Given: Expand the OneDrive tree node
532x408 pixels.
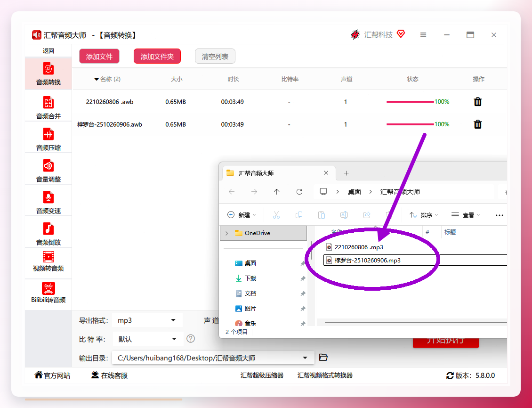Looking at the screenshot, I should (226, 233).
